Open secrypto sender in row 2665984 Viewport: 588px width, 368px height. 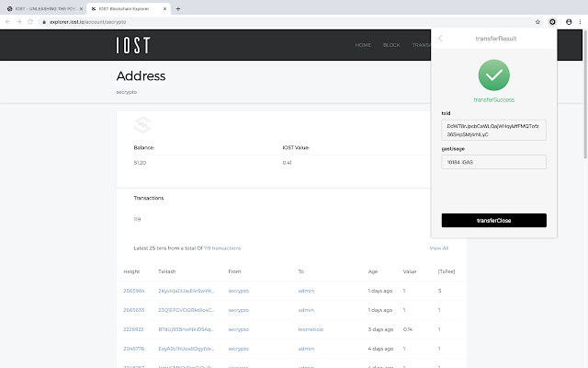tap(239, 291)
